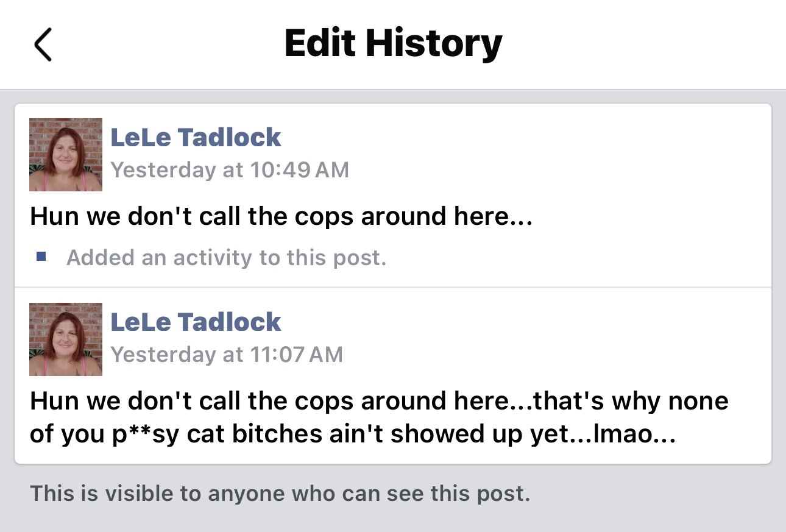Click the "Edit History" page title
This screenshot has height=532, width=786.
pos(393,44)
